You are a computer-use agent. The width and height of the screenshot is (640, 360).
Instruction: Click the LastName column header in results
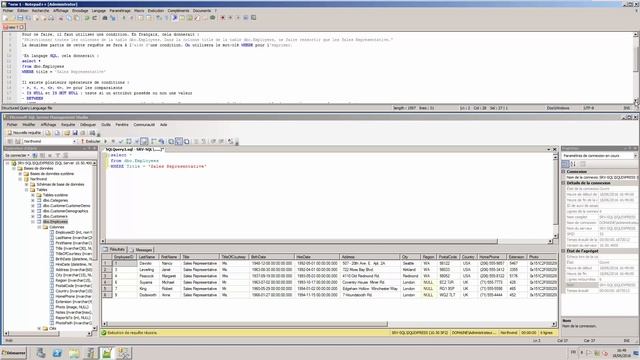(x=148, y=257)
